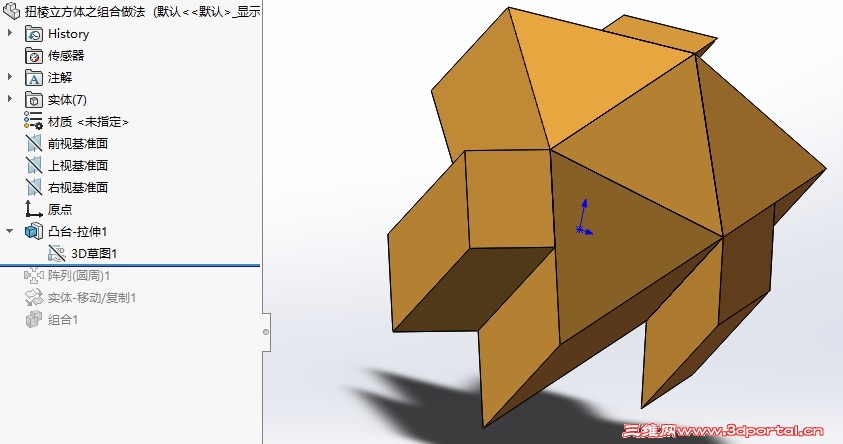
Task: Click the 实体-移动/复制1 move body icon
Action: (x=33, y=297)
